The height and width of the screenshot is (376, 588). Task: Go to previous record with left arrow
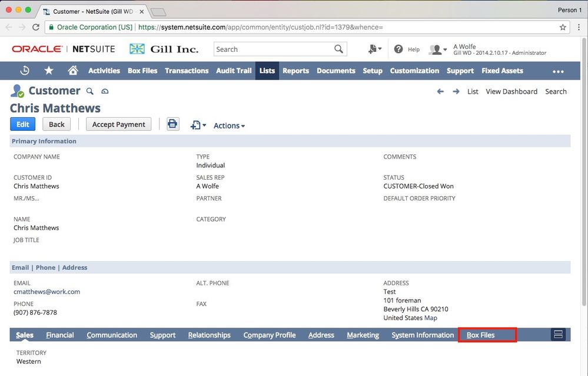440,91
